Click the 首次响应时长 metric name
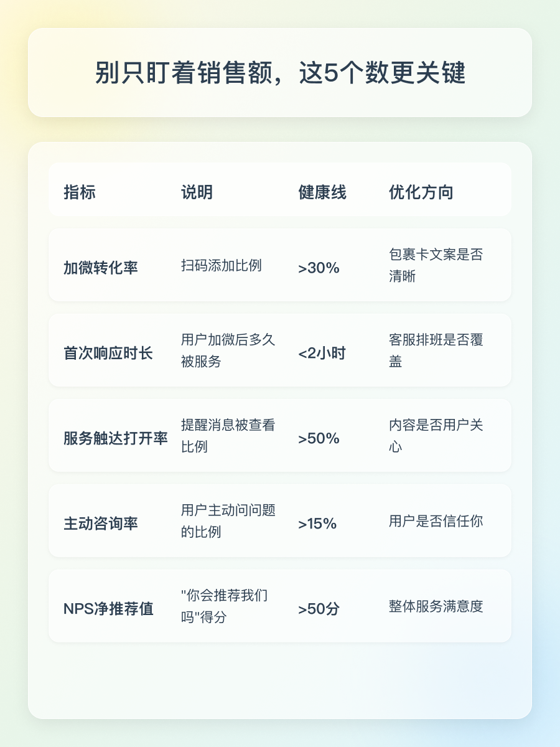Image resolution: width=560 pixels, height=747 pixels. tap(108, 353)
